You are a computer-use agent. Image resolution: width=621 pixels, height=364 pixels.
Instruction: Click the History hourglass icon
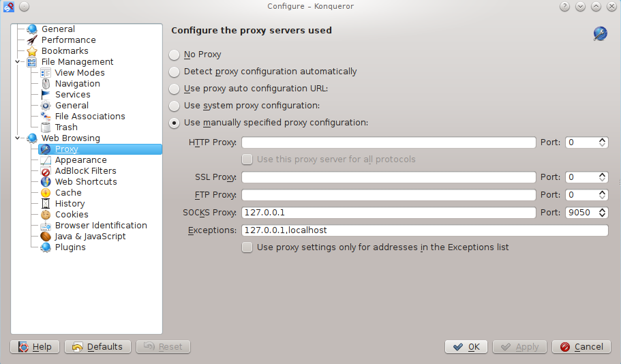tap(46, 204)
